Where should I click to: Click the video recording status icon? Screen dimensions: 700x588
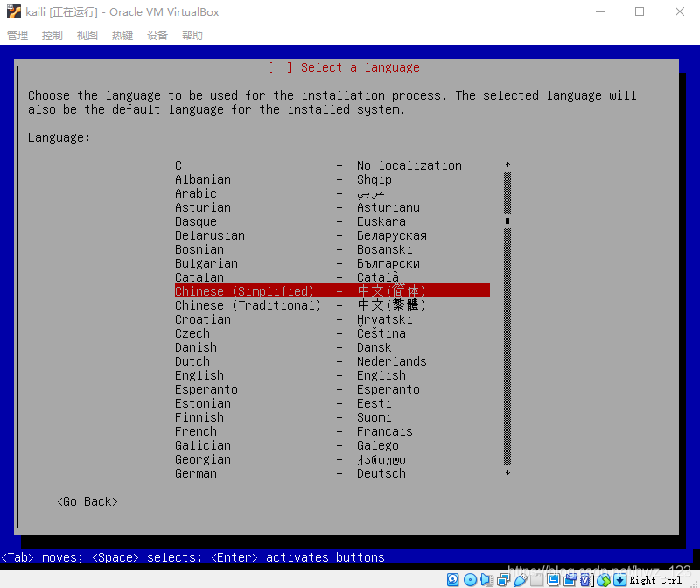[570, 579]
